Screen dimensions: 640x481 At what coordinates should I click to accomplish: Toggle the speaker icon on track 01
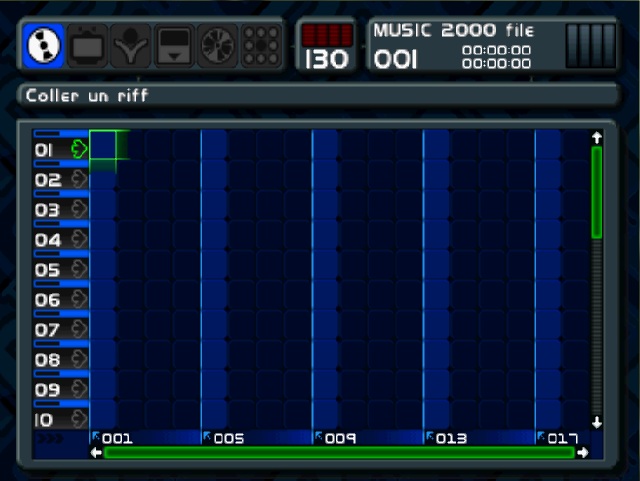click(x=79, y=149)
